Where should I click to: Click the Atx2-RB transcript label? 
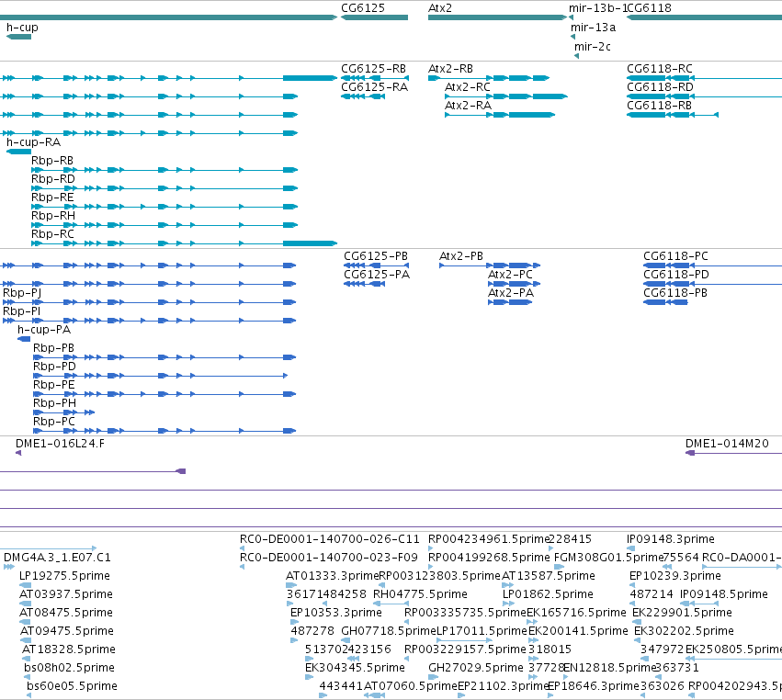click(x=450, y=69)
